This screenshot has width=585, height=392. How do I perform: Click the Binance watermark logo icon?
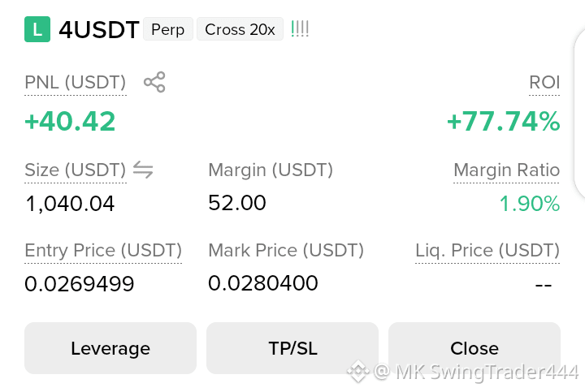click(358, 371)
